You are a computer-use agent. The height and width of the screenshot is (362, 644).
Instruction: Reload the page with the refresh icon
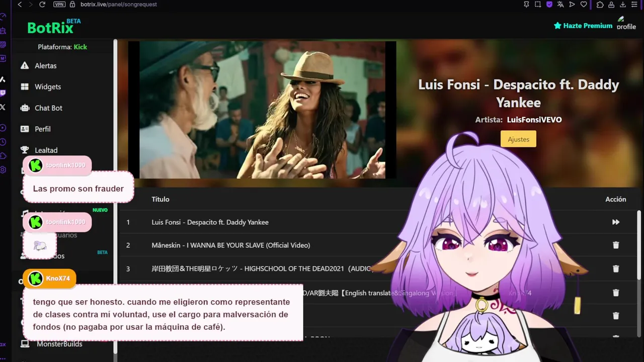pyautogui.click(x=42, y=5)
